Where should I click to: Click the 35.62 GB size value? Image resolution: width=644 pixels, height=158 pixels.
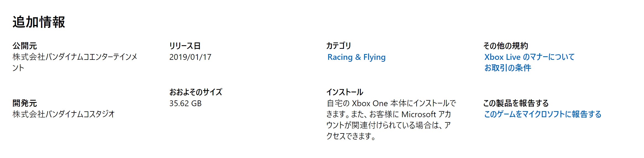185,103
